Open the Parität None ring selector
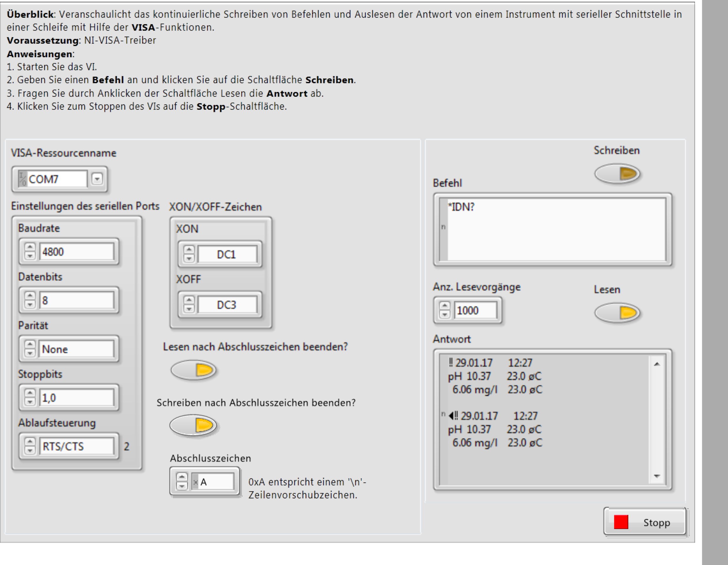Viewport: 728px width, 565px height. (76, 349)
